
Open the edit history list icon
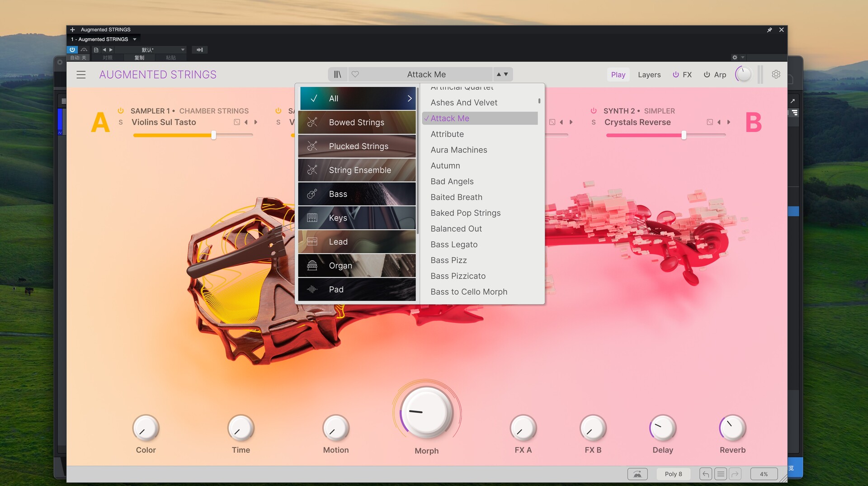(721, 474)
